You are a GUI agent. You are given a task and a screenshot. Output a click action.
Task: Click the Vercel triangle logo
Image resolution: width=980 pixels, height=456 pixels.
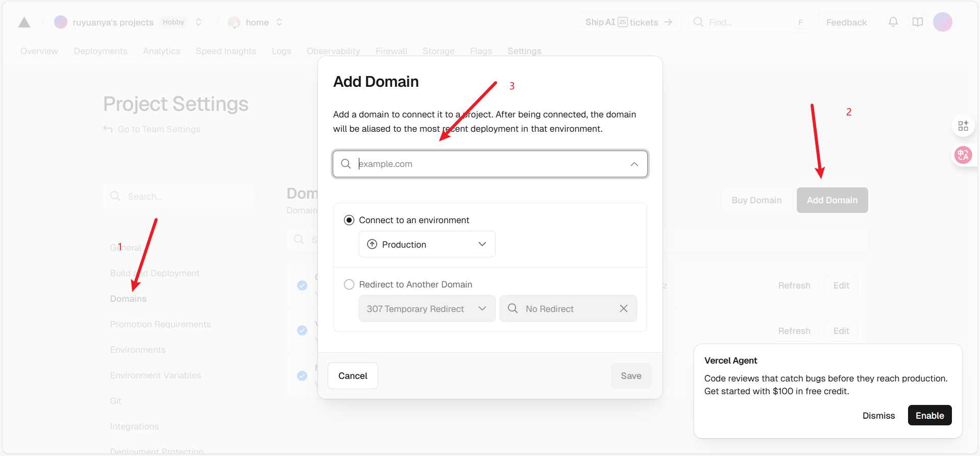[24, 22]
